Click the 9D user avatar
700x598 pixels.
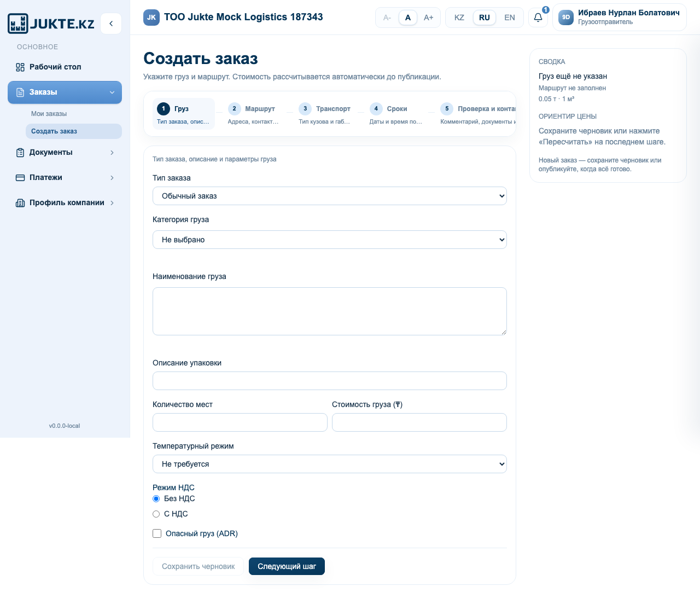coord(566,18)
